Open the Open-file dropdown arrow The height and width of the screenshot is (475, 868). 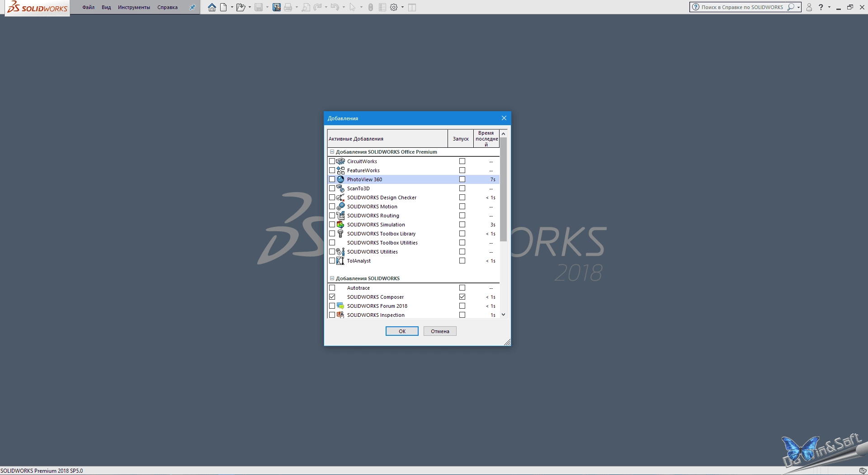click(x=250, y=7)
